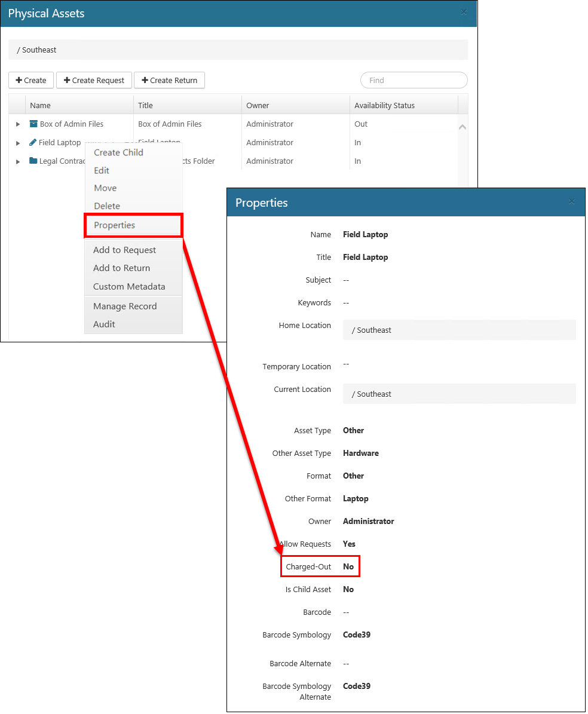This screenshot has height=714, width=588.
Task: Expand the Field Laptop tree row
Action: click(x=18, y=143)
